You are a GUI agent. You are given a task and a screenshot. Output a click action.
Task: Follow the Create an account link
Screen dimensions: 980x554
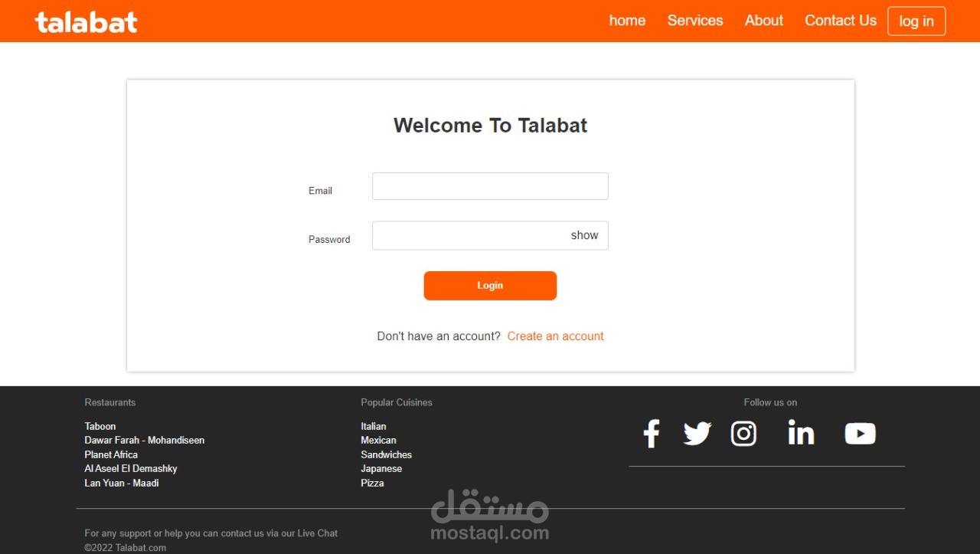(x=555, y=336)
